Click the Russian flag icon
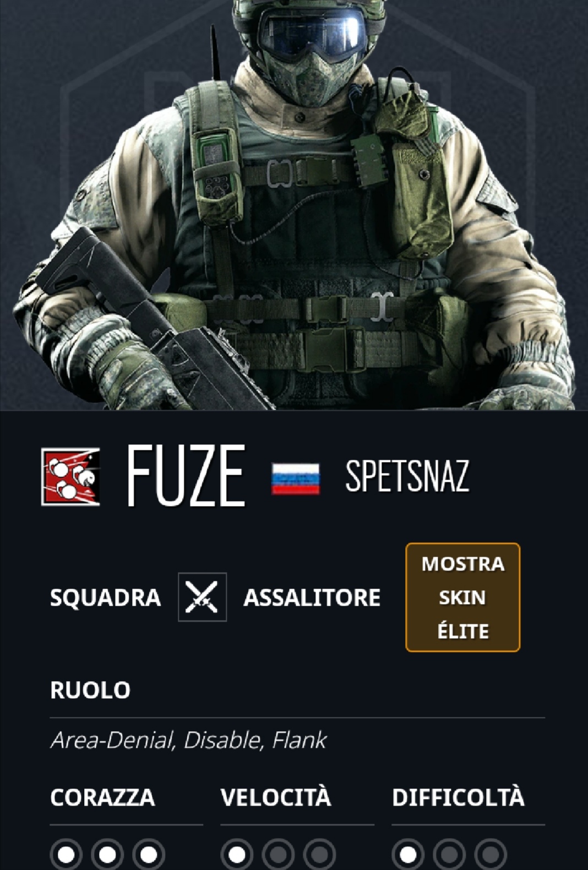Viewport: 588px width, 870px height. pyautogui.click(x=296, y=479)
